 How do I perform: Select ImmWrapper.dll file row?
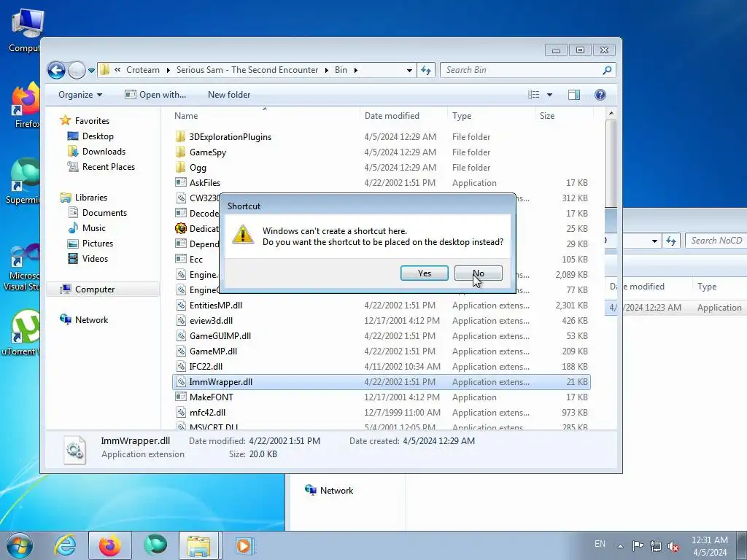point(381,382)
